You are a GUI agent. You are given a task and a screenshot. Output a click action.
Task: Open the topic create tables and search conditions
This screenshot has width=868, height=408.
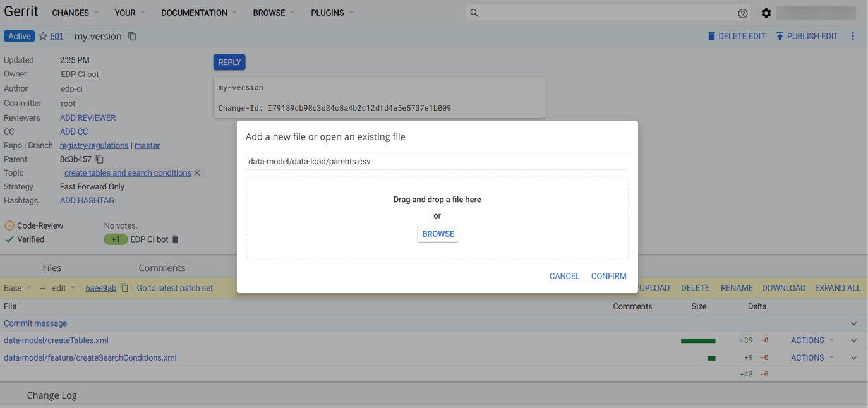click(128, 172)
